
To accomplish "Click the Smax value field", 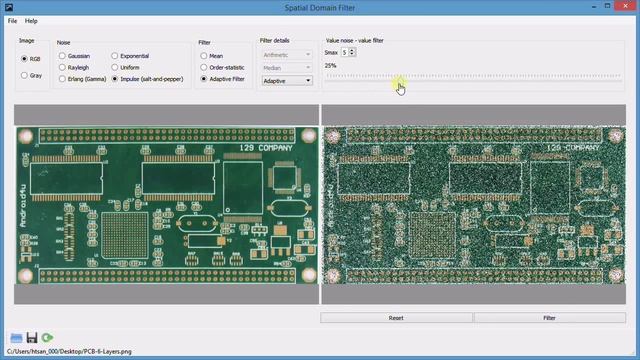I will [x=345, y=52].
